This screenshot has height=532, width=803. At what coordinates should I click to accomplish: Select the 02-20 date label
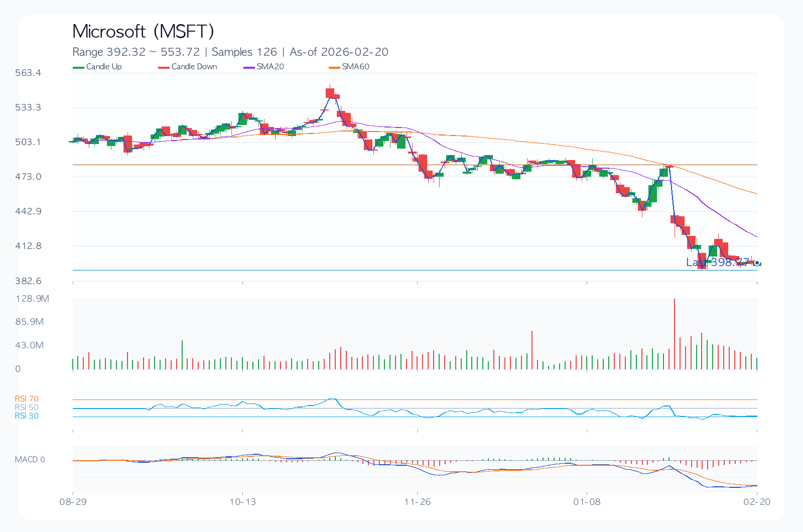click(757, 502)
